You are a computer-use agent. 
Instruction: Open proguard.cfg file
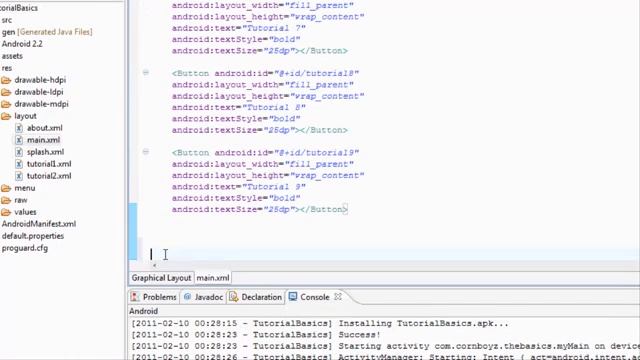pos(24,248)
